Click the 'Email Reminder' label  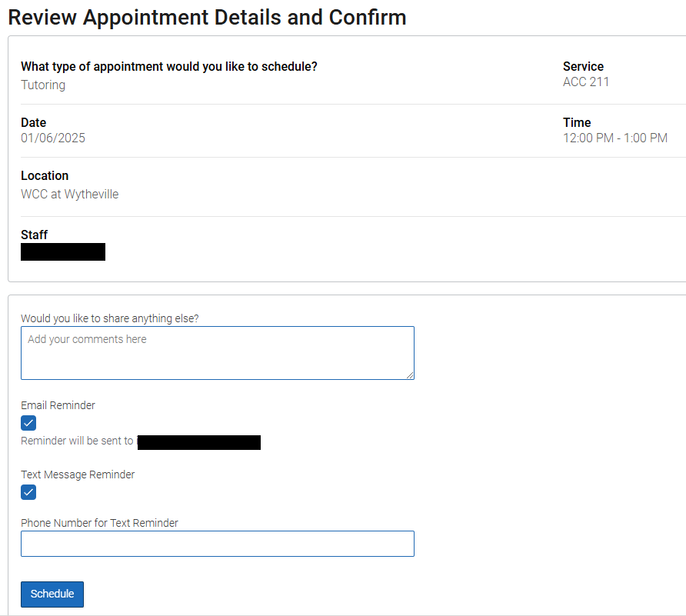click(58, 405)
